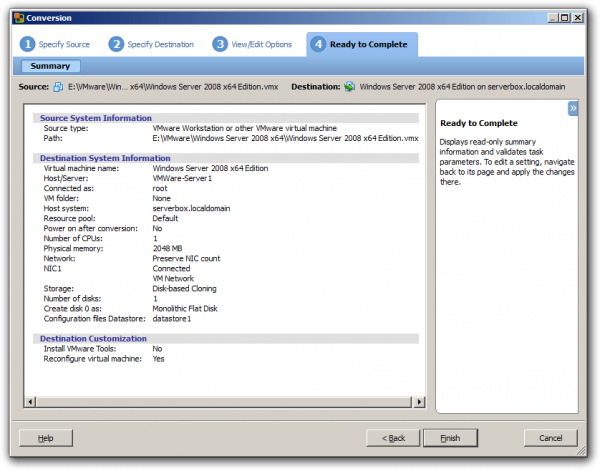Click the step 4 circle icon

tap(318, 44)
